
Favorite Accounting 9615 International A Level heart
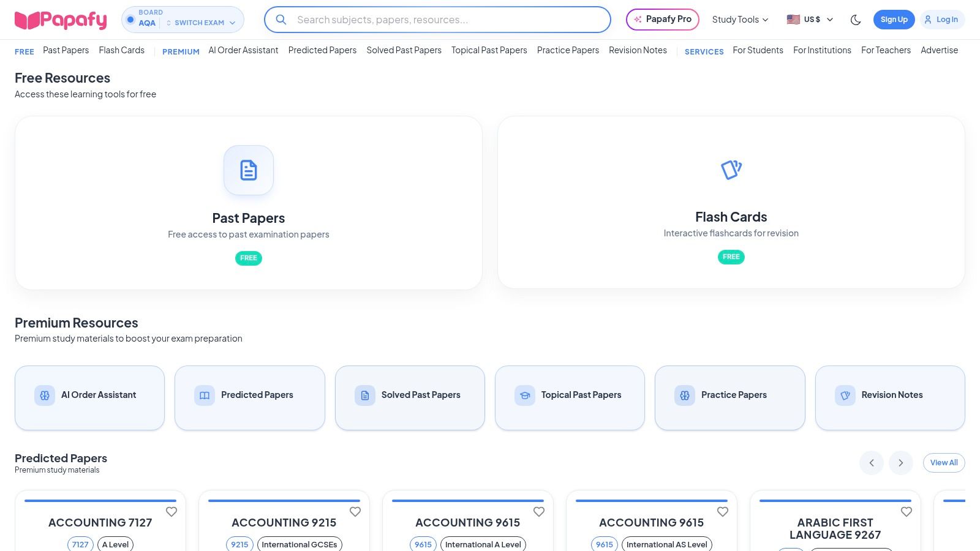[x=539, y=512]
